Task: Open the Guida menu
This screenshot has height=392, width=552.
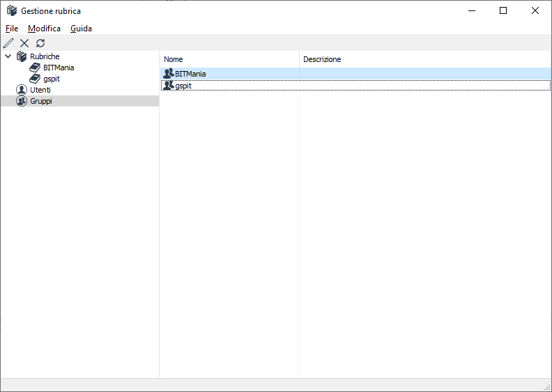Action: pos(81,29)
